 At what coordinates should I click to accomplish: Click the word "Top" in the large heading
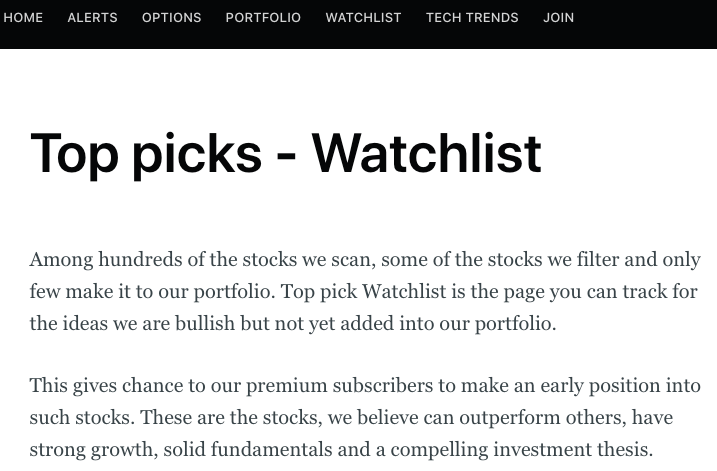[75, 155]
